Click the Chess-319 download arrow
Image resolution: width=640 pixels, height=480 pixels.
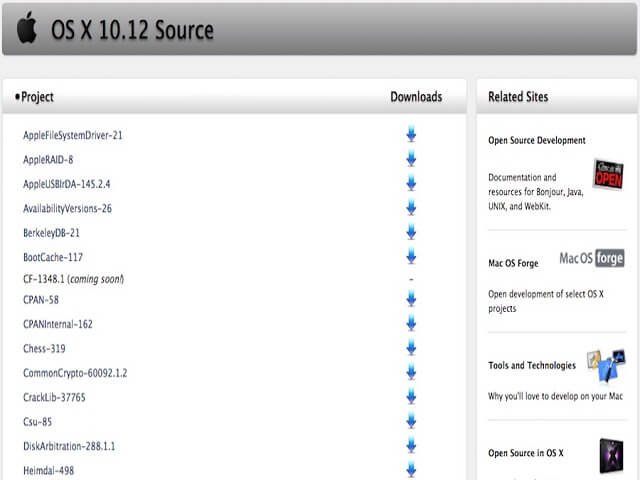tap(411, 348)
